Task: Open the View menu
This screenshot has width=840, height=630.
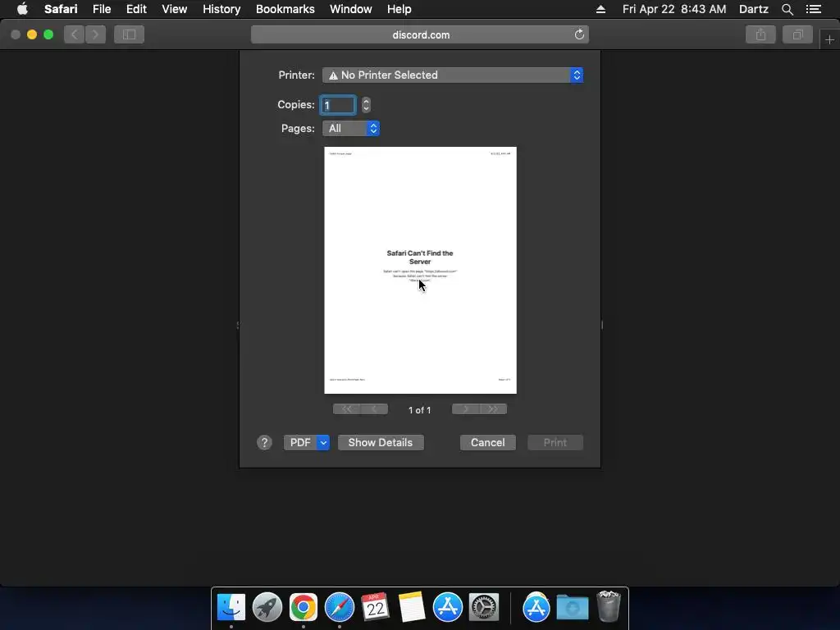Action: pos(174,9)
